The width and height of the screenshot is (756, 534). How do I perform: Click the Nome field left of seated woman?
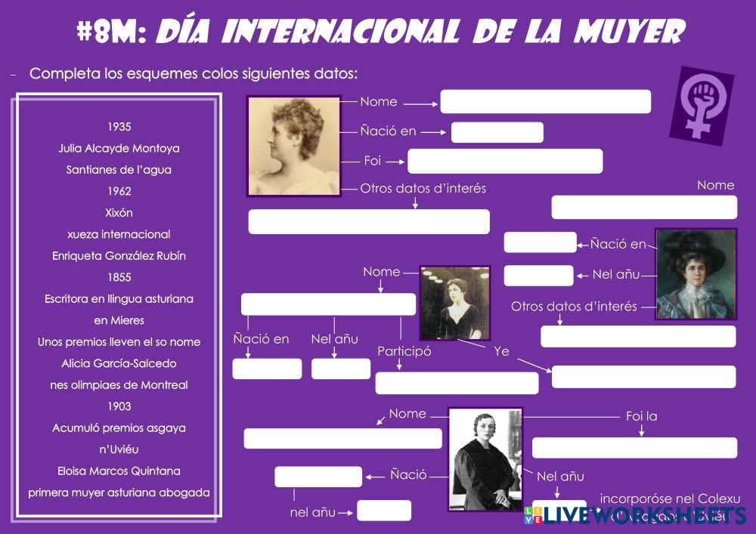click(342, 438)
